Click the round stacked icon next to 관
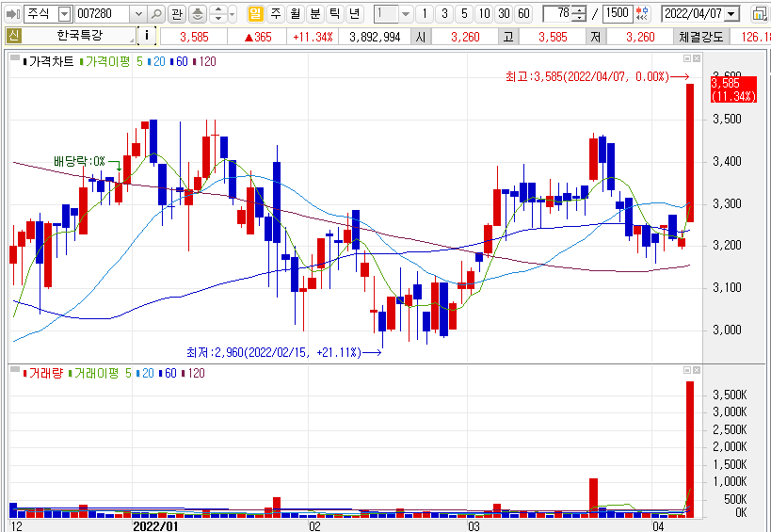771x532 pixels. coord(197,14)
